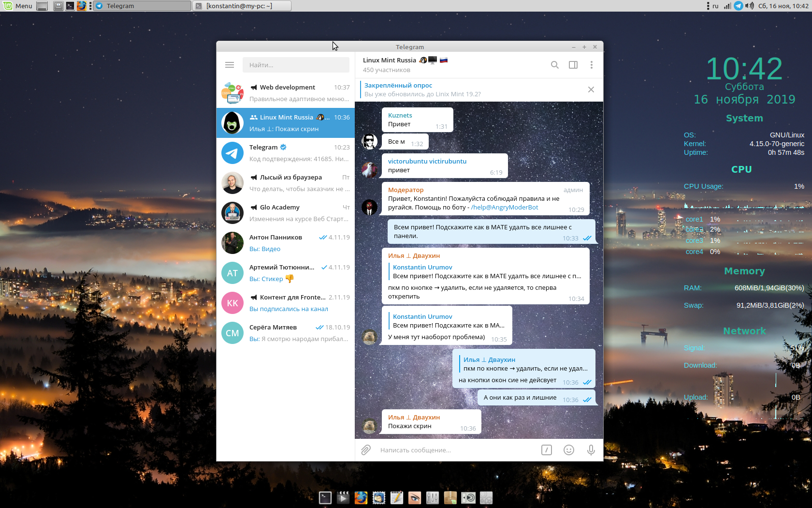Toggle the chat info side panel icon
Viewport: 812px width, 508px height.
tap(573, 65)
